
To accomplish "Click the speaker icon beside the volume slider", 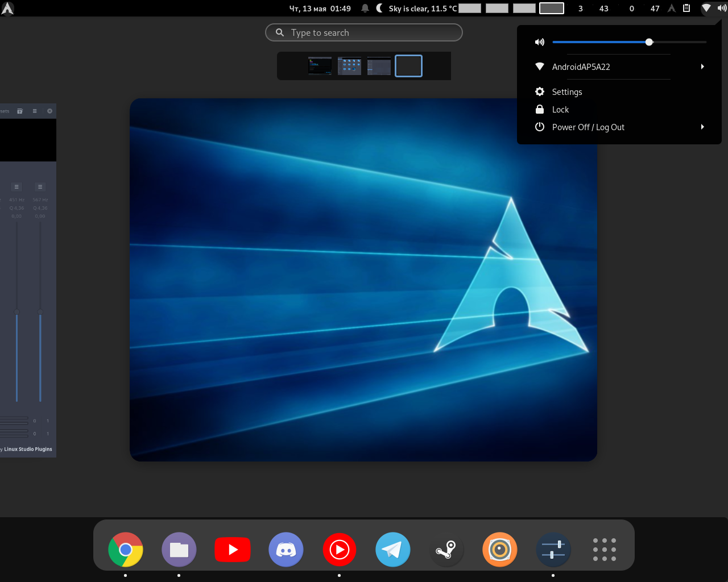I will [540, 42].
